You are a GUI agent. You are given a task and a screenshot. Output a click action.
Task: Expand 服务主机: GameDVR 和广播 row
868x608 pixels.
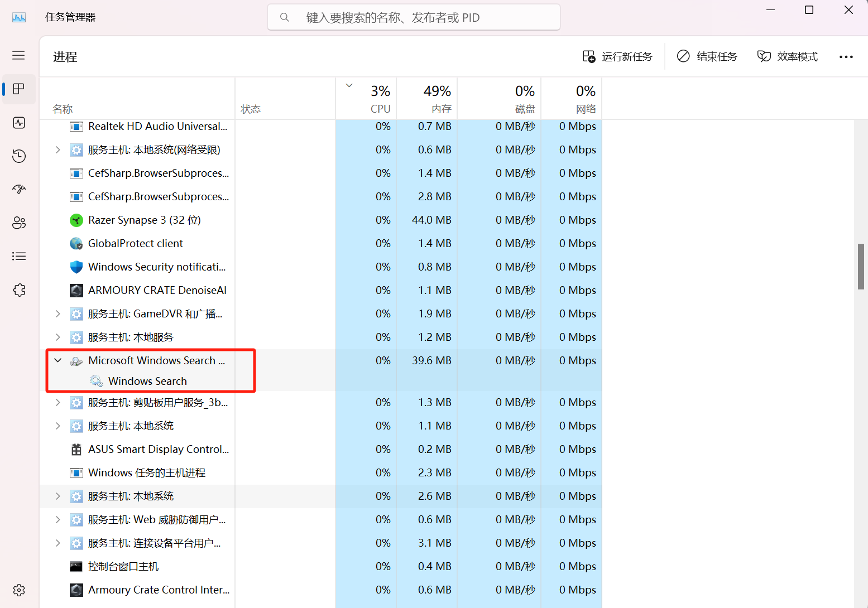(57, 314)
